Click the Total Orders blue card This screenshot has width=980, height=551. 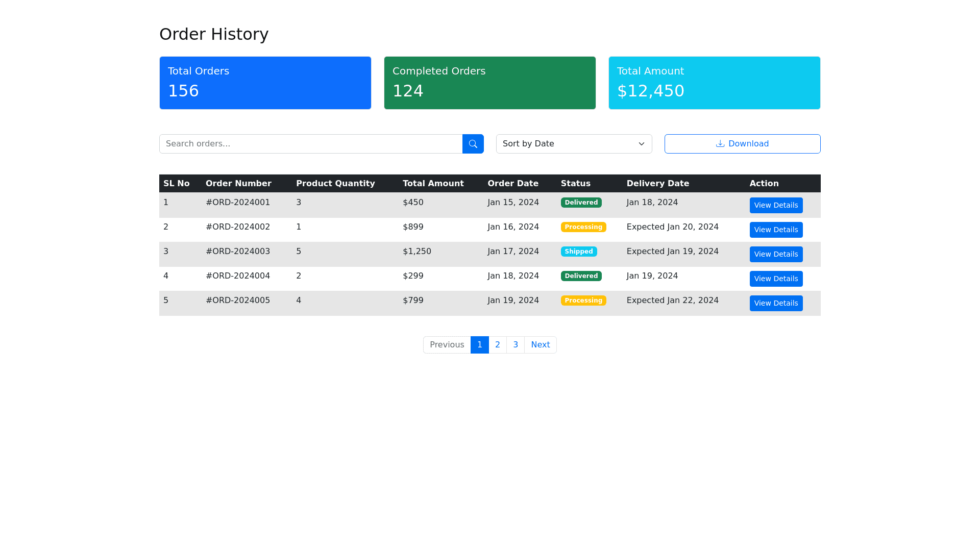(x=265, y=83)
